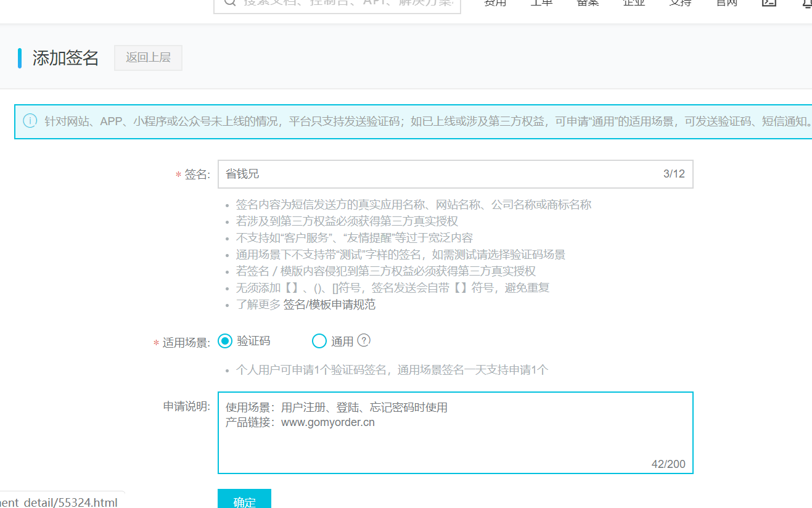Viewport: 812px width, 508px height.
Task: Click the 3/12 character counter
Action: (674, 174)
